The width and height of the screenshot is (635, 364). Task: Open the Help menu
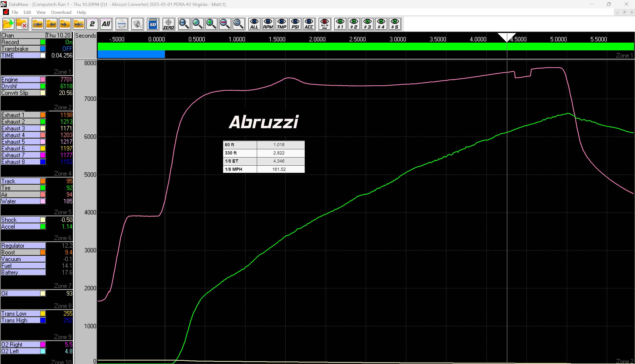(81, 12)
